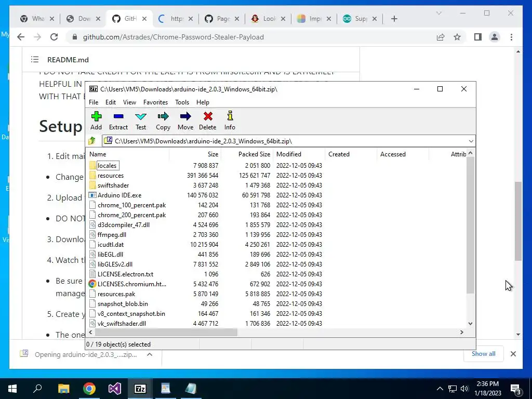
Task: Click the Extract toolbar icon
Action: [x=118, y=121]
